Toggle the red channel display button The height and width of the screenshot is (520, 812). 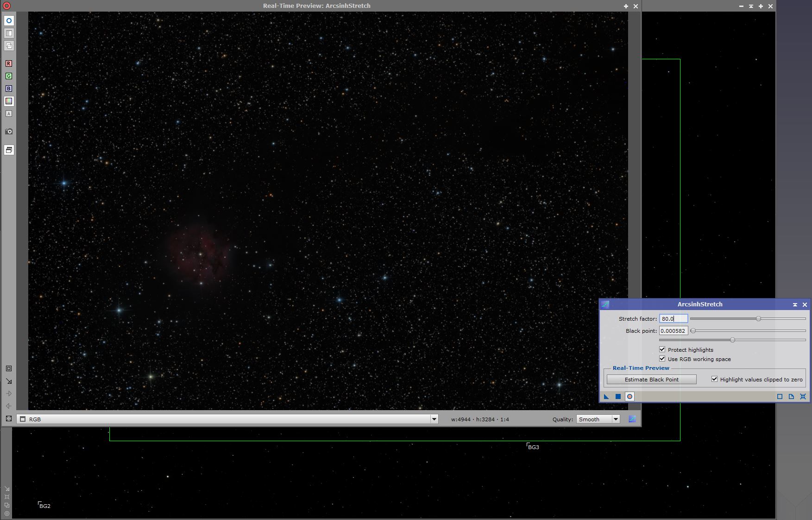click(9, 63)
